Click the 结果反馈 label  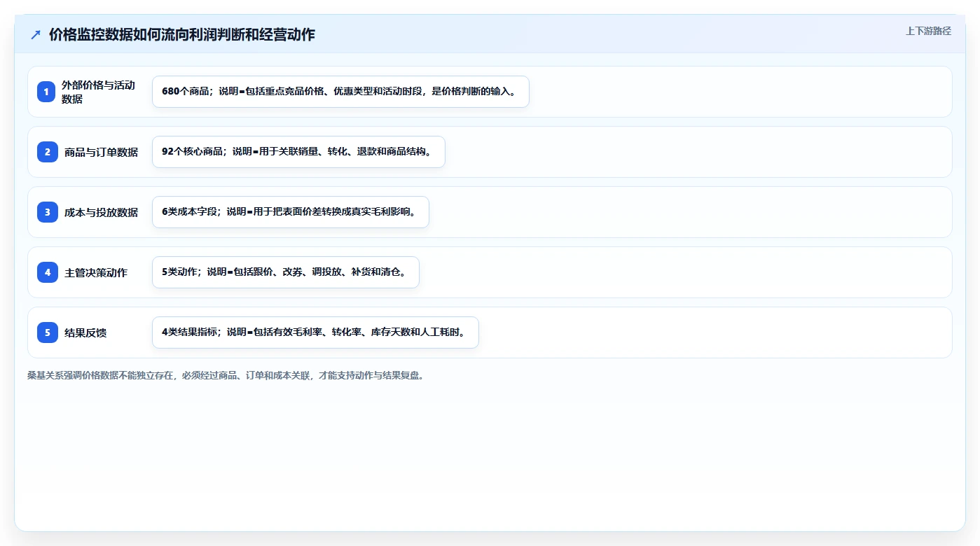tap(85, 332)
